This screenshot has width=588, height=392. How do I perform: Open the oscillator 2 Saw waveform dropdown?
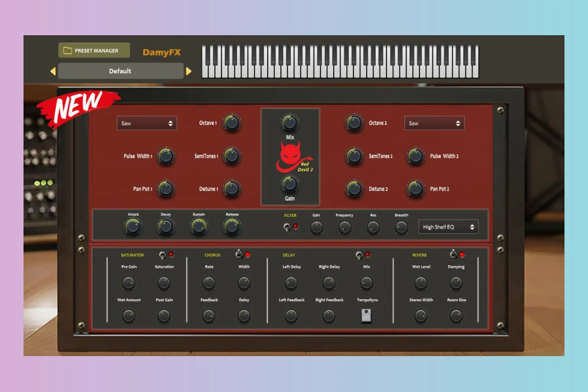coord(434,123)
